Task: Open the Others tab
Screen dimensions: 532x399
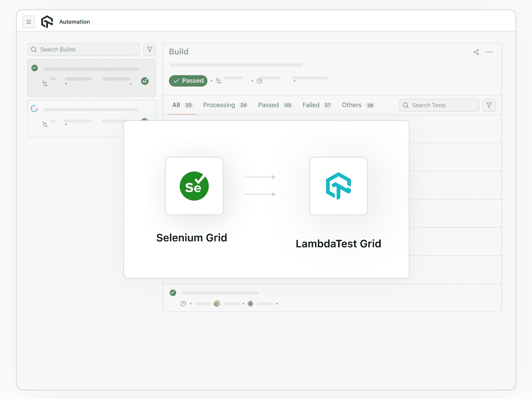Action: (351, 105)
